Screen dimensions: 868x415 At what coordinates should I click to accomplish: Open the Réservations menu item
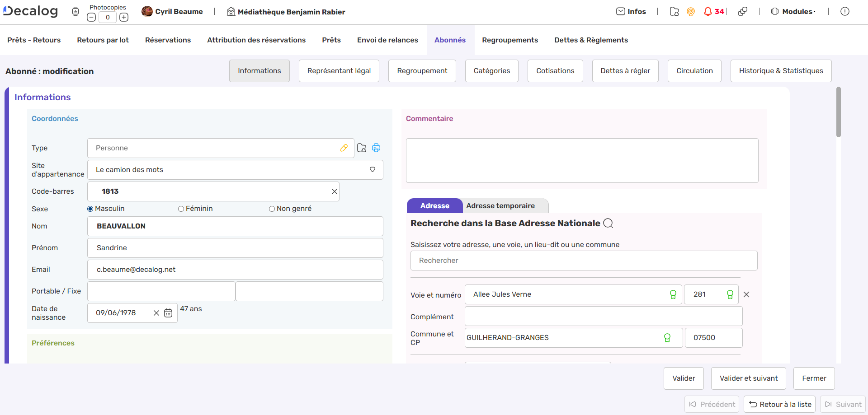(x=168, y=40)
